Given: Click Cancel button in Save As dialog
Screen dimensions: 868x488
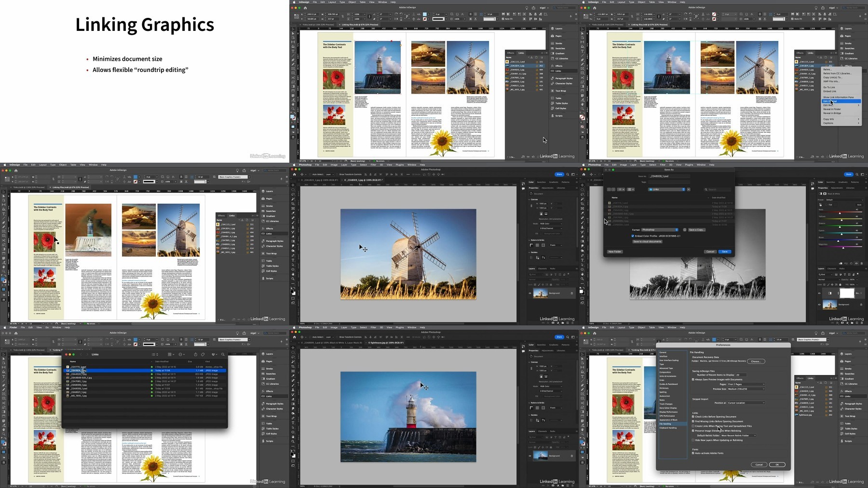Looking at the screenshot, I should click(710, 251).
